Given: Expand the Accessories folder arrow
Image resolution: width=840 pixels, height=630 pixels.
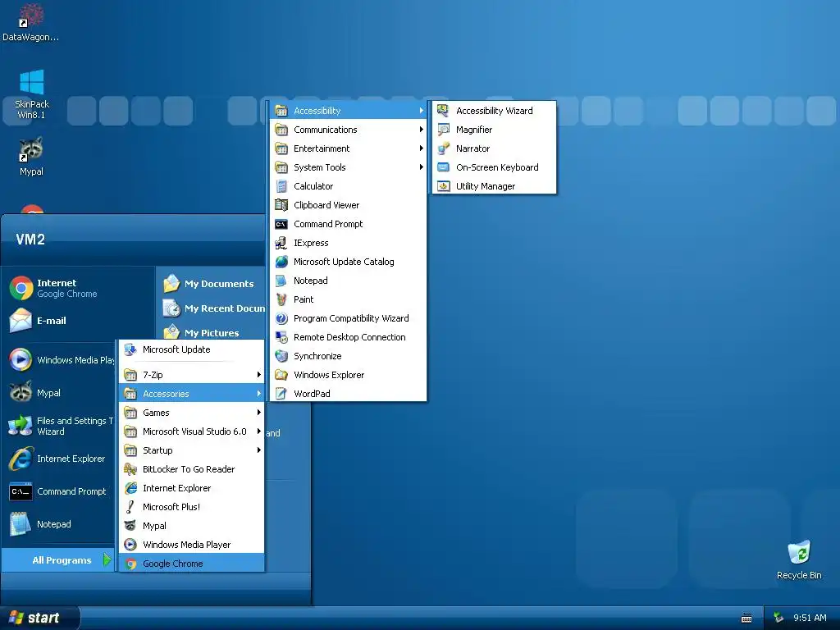Looking at the screenshot, I should pyautogui.click(x=258, y=394).
